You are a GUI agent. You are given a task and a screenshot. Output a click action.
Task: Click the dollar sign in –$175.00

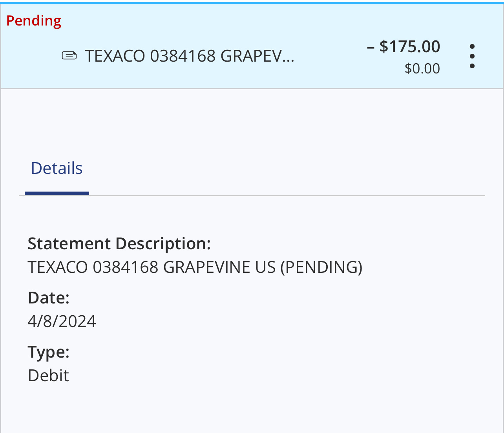coord(384,47)
